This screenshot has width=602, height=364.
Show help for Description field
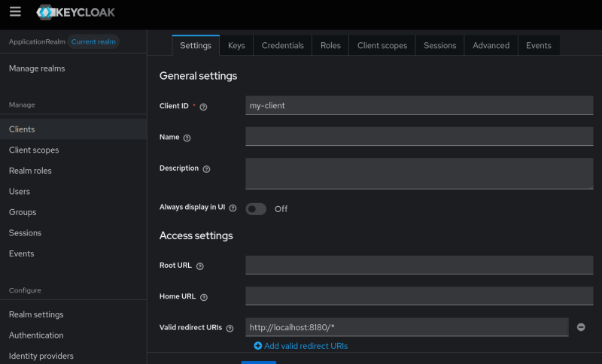tap(206, 169)
